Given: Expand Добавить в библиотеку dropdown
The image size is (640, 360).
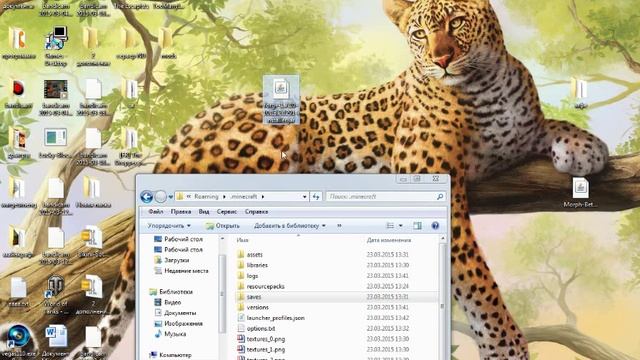Looking at the screenshot, I should pyautogui.click(x=289, y=226).
